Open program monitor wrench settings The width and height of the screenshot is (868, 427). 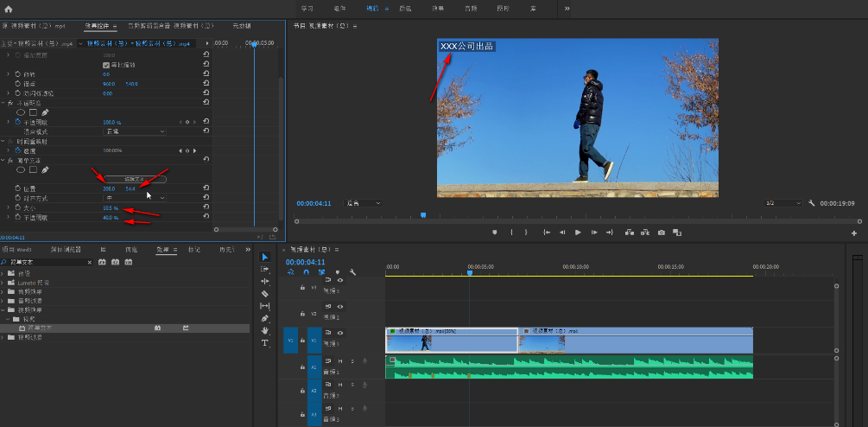(x=811, y=203)
